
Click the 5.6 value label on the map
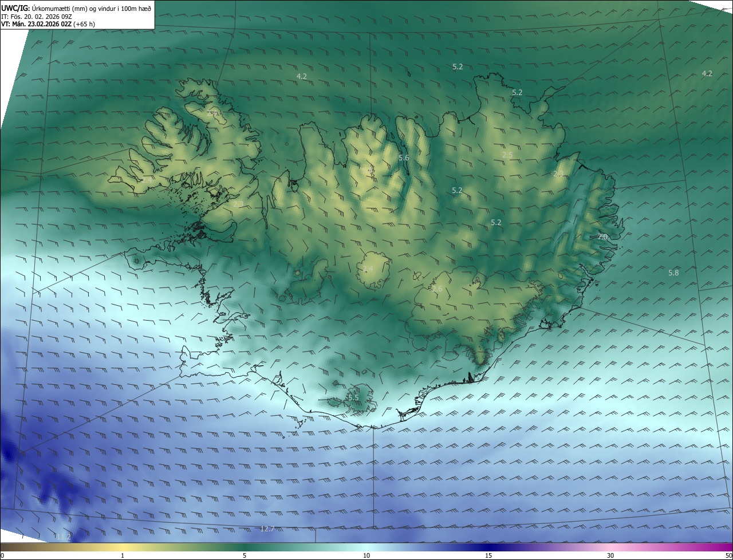404,157
